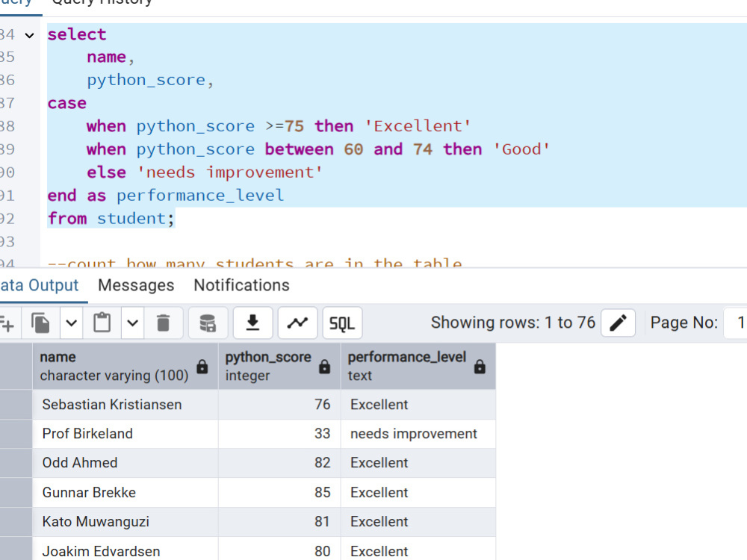Click the python_score value 76
Image resolution: width=747 pixels, height=560 pixels.
(279, 405)
